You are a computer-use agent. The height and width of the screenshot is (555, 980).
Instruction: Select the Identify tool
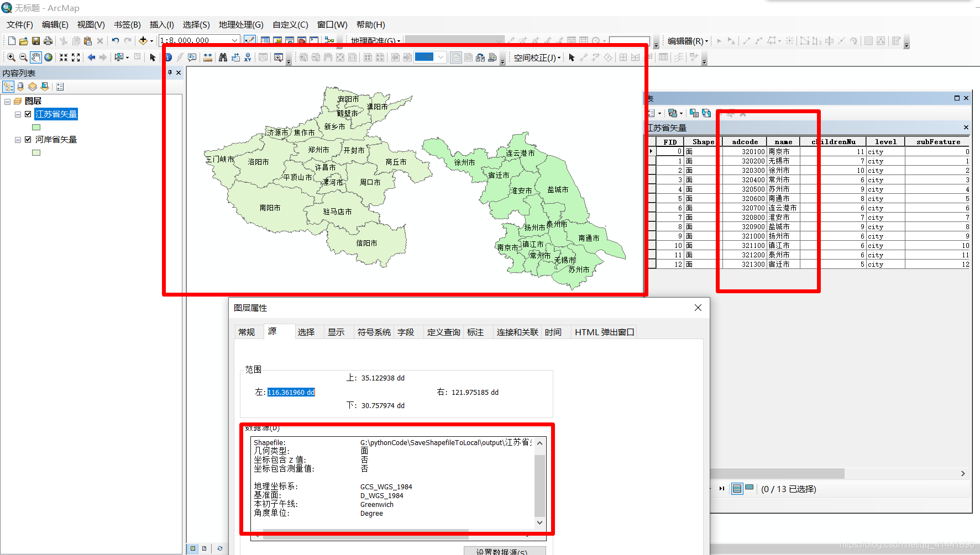(x=169, y=57)
